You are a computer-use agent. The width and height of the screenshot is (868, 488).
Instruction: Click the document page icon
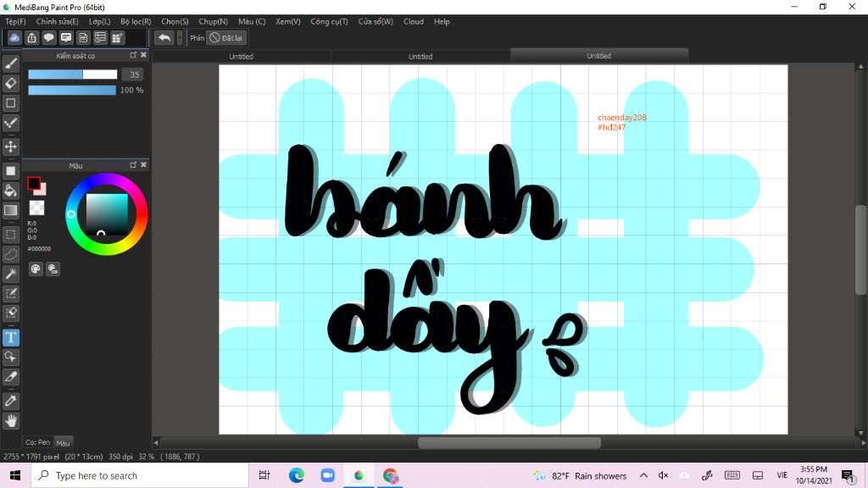(83, 37)
